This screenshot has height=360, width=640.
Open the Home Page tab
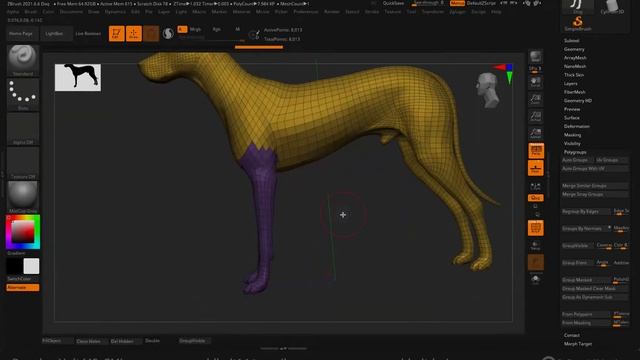22,33
